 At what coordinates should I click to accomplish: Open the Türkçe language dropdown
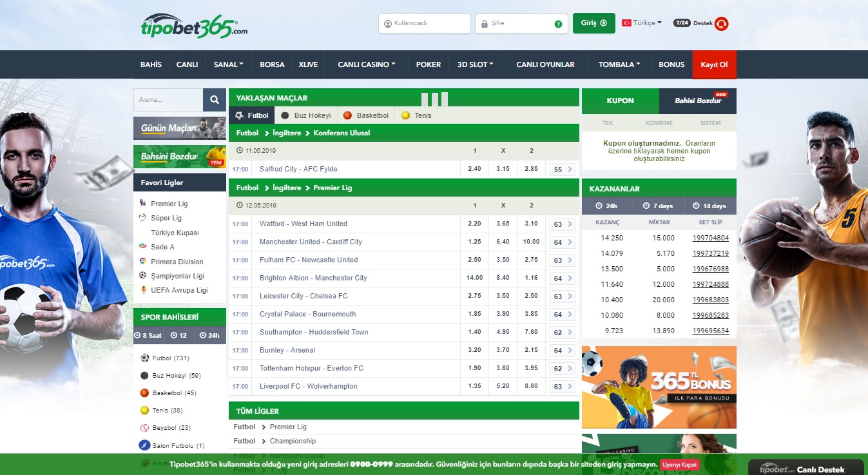[647, 23]
